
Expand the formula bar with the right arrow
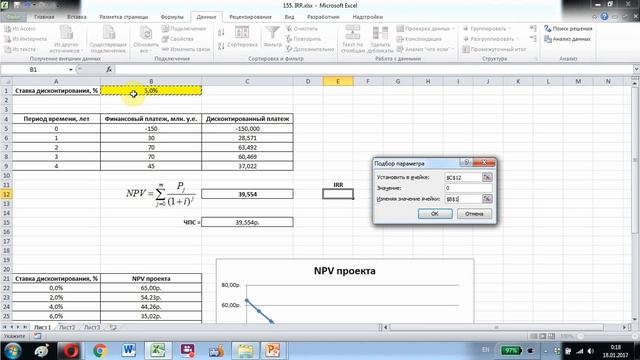636,69
